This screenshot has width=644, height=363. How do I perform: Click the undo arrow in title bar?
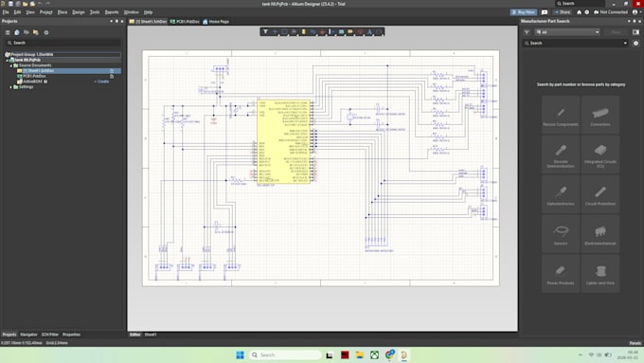tap(40, 4)
